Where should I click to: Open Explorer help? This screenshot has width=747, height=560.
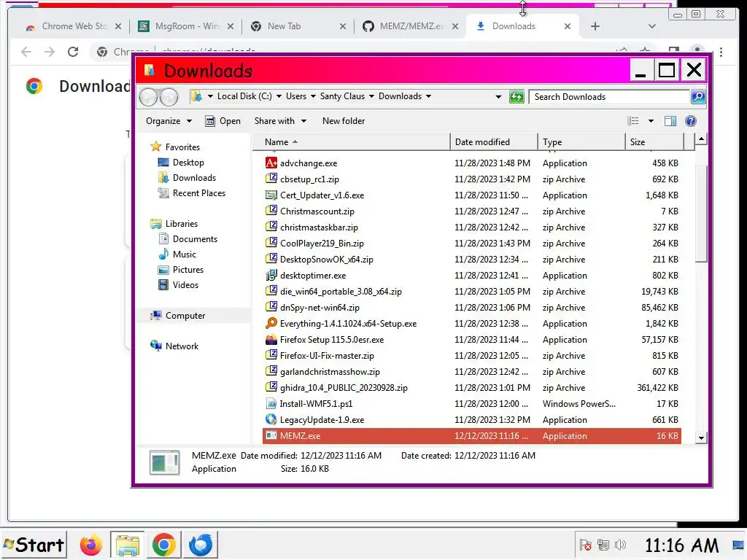pos(690,121)
